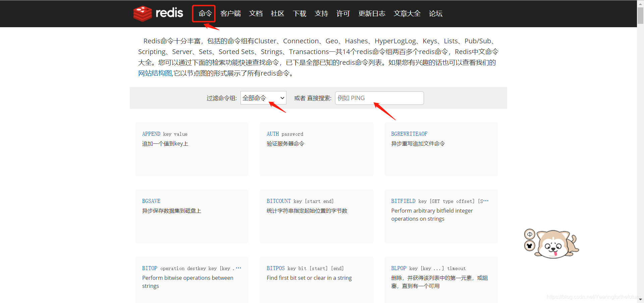Open the AUTH password command card
644x303 pixels.
pyautogui.click(x=316, y=149)
